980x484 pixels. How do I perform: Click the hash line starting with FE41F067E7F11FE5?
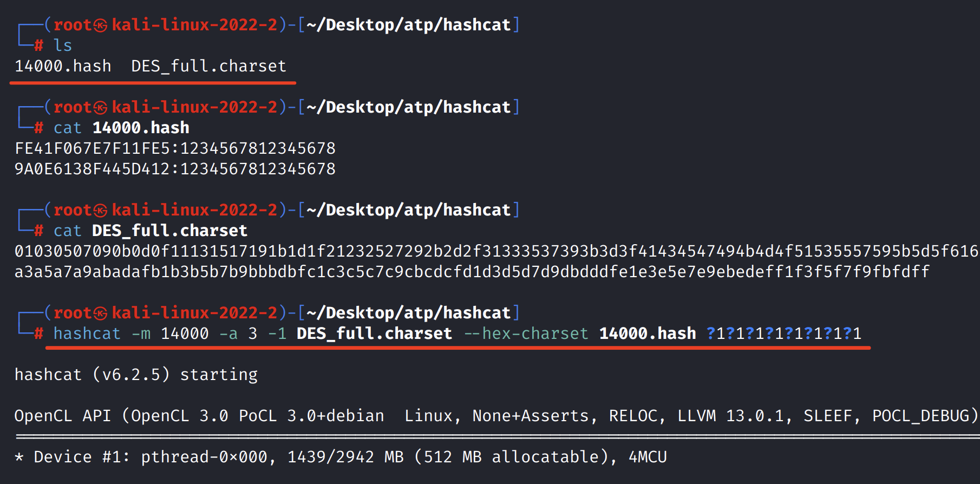[x=175, y=148]
